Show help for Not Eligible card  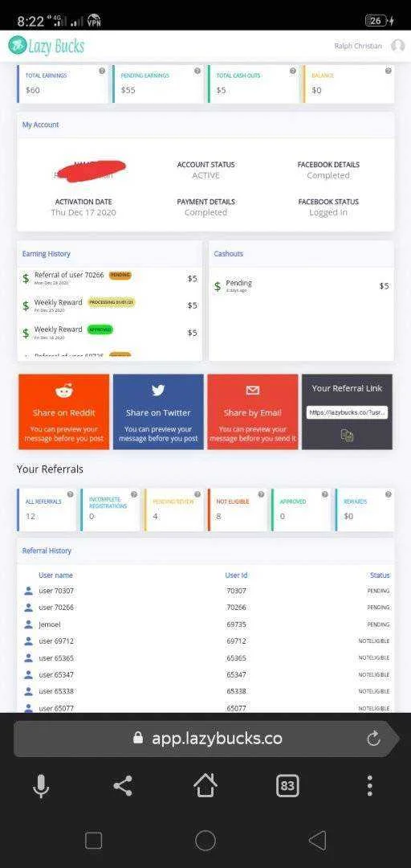coord(261,494)
